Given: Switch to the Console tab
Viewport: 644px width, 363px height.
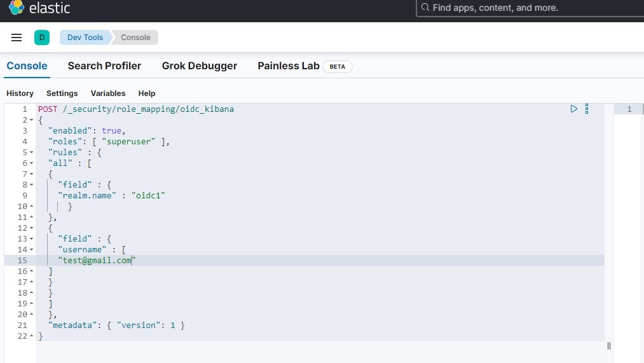Looking at the screenshot, I should (27, 65).
